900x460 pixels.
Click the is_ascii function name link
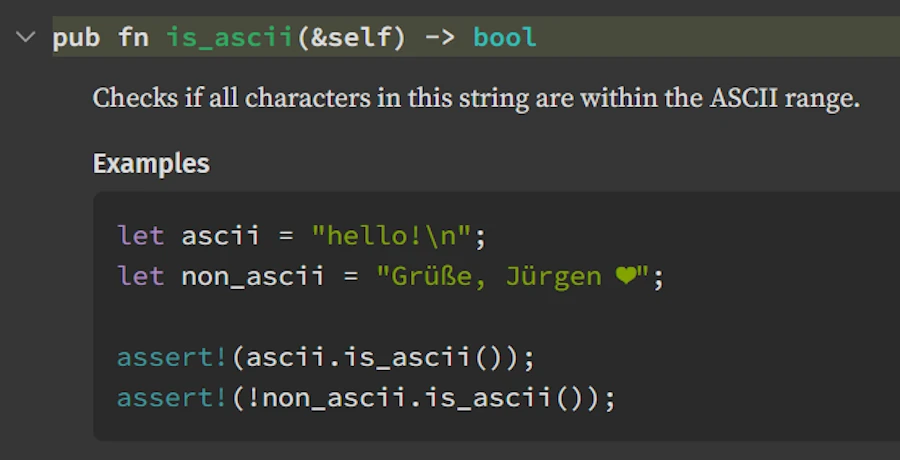tap(228, 38)
